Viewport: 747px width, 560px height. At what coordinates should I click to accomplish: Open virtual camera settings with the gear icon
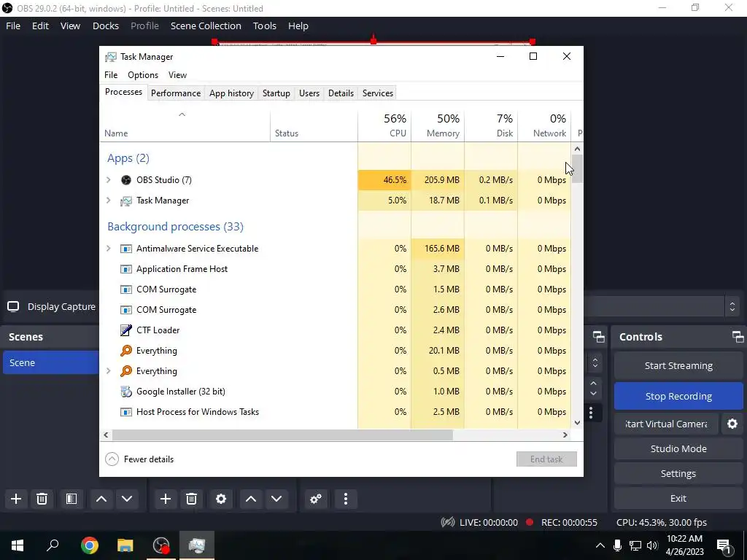pos(732,424)
